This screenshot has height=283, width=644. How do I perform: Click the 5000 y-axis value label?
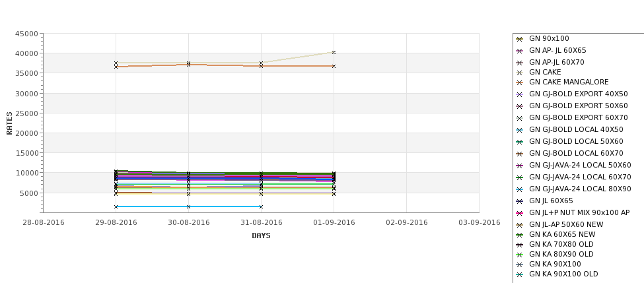pos(28,193)
